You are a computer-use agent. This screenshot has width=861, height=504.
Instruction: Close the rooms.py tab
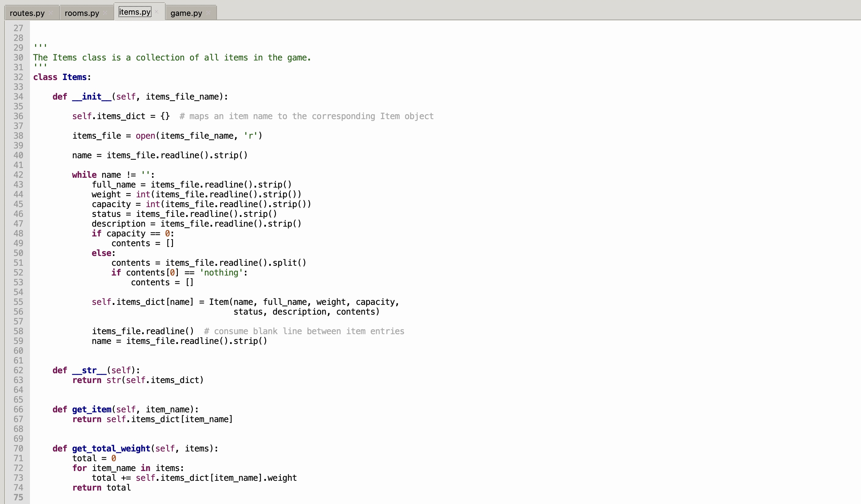pos(104,13)
